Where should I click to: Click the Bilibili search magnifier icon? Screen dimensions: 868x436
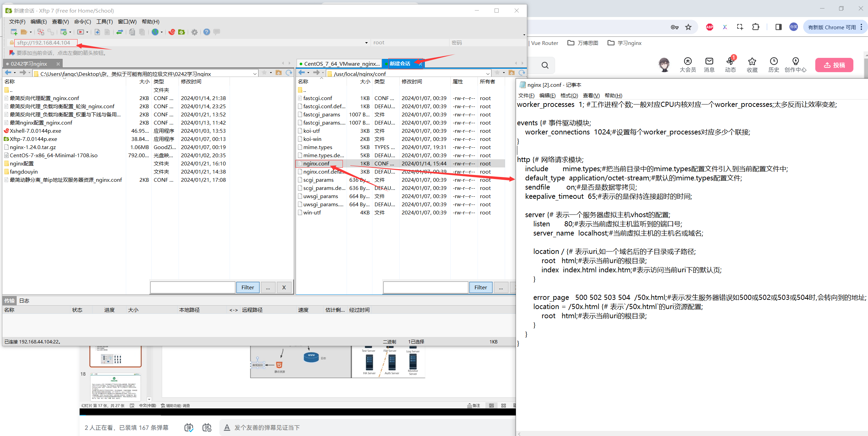pos(545,65)
